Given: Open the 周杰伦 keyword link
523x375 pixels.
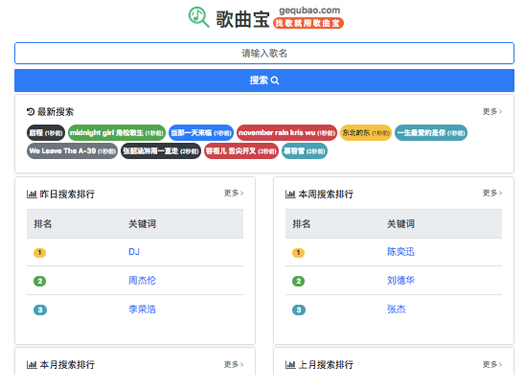Looking at the screenshot, I should (x=142, y=280).
